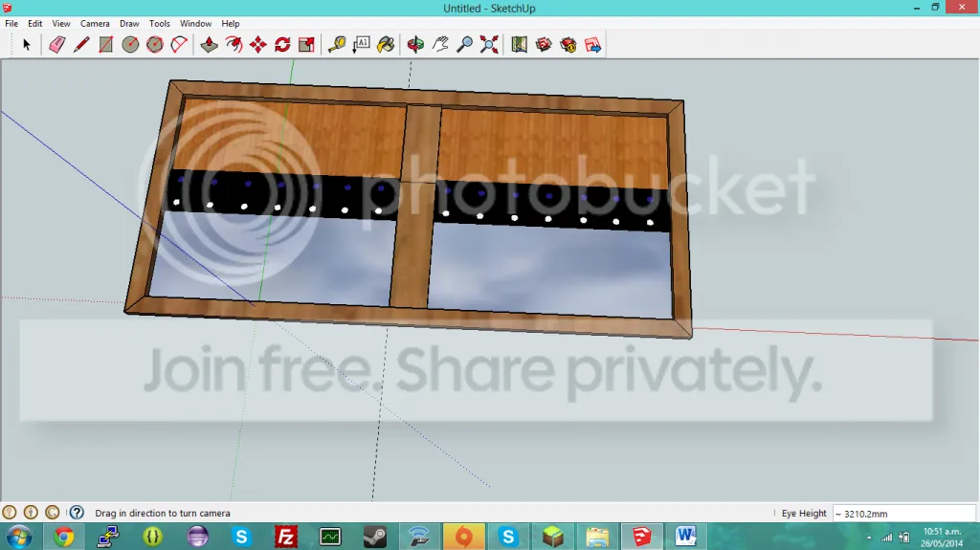The image size is (980, 550).
Task: Open FileZilla from the taskbar
Action: click(286, 537)
